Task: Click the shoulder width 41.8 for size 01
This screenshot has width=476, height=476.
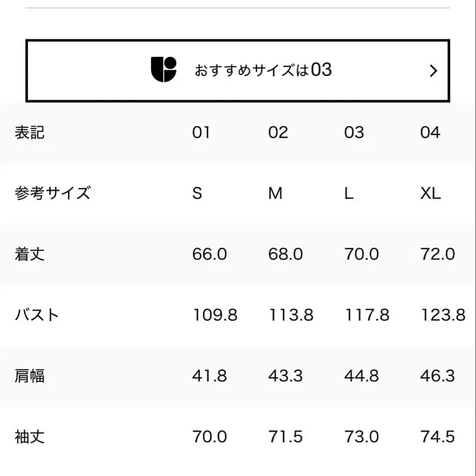Action: tap(209, 376)
